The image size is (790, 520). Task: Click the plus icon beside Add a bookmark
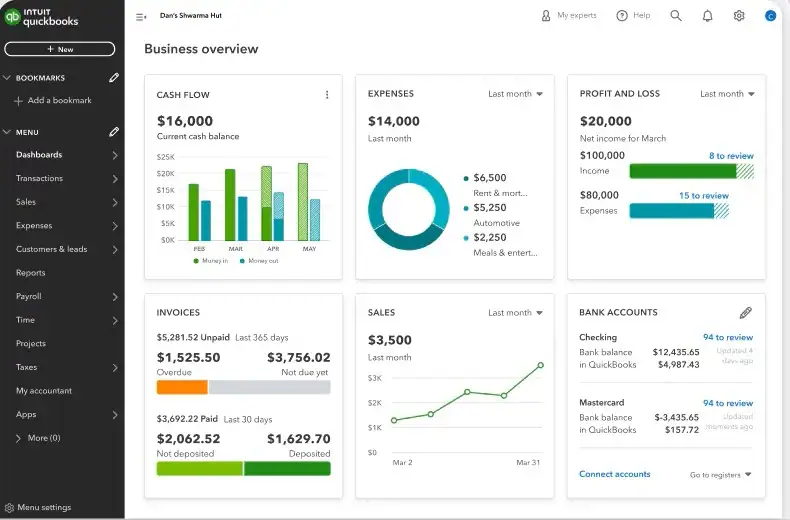coord(19,101)
